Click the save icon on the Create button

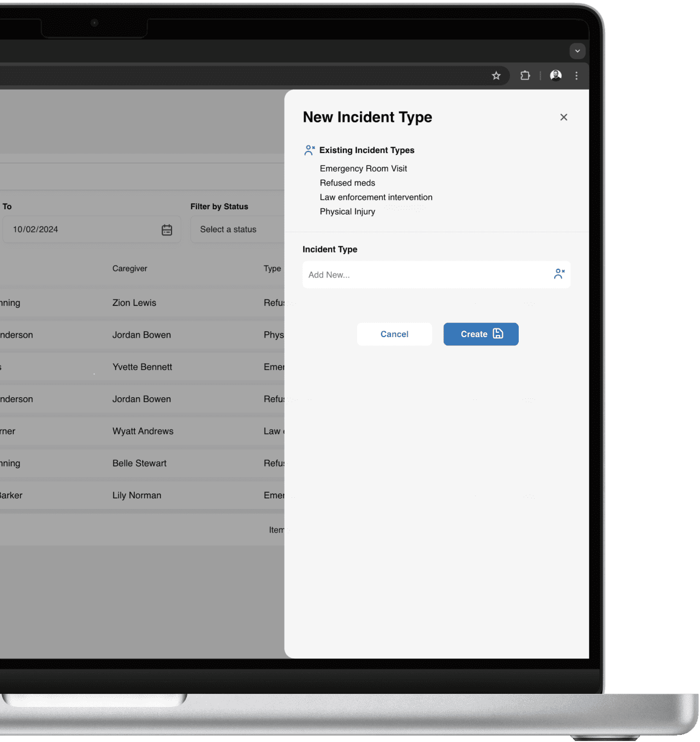click(497, 334)
